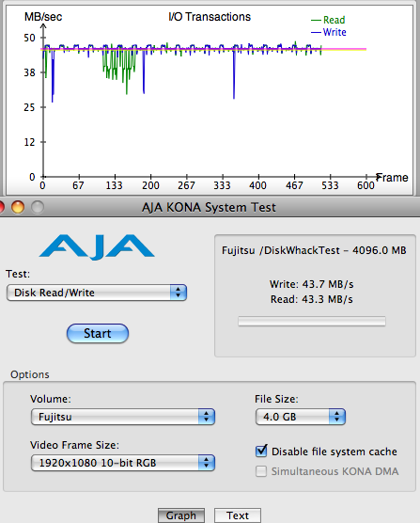Click the test progress bar
The image size is (420, 523).
pyautogui.click(x=312, y=321)
